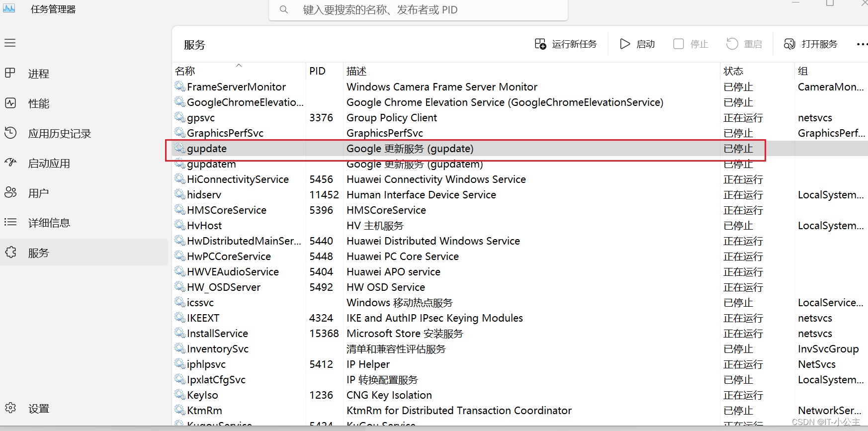
Task: Select HMSCoreService service name
Action: (x=227, y=210)
